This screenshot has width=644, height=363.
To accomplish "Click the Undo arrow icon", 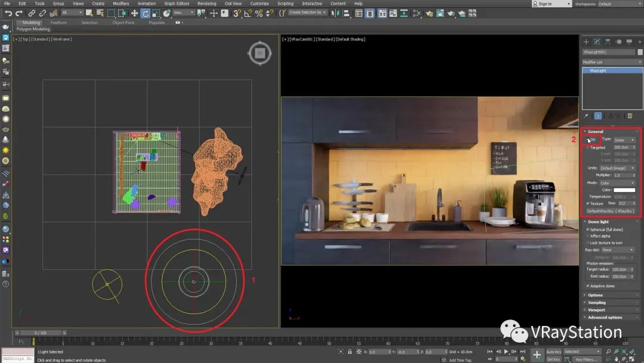I will tap(8, 13).
